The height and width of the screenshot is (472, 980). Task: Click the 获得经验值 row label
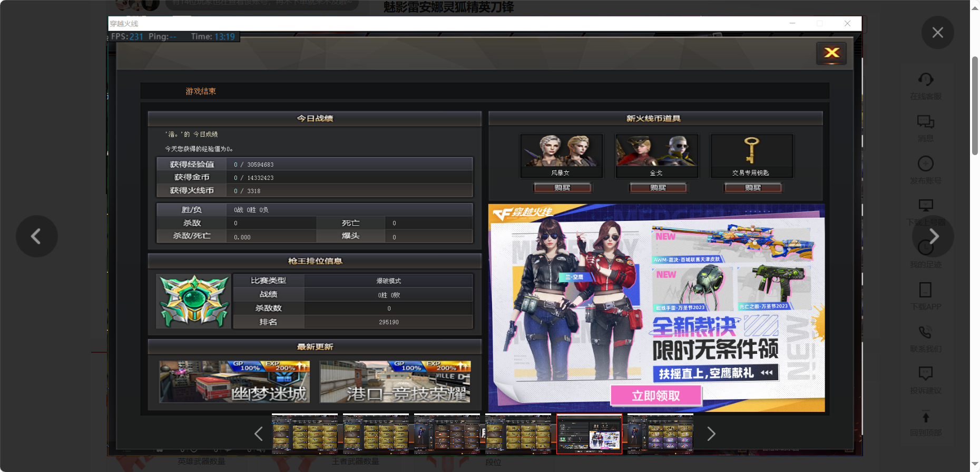pos(192,165)
